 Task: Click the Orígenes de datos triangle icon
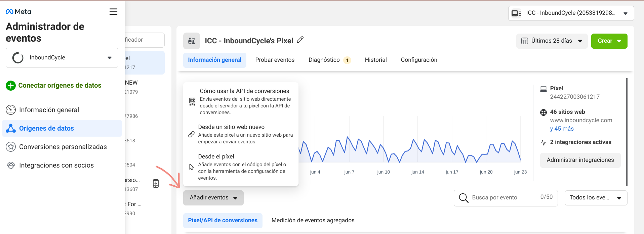[11, 128]
